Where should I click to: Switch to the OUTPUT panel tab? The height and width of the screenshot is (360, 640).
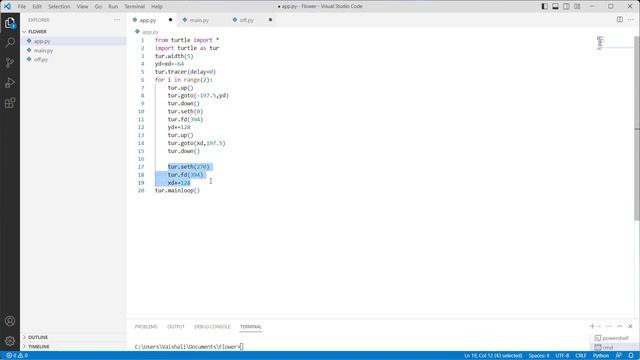176,327
